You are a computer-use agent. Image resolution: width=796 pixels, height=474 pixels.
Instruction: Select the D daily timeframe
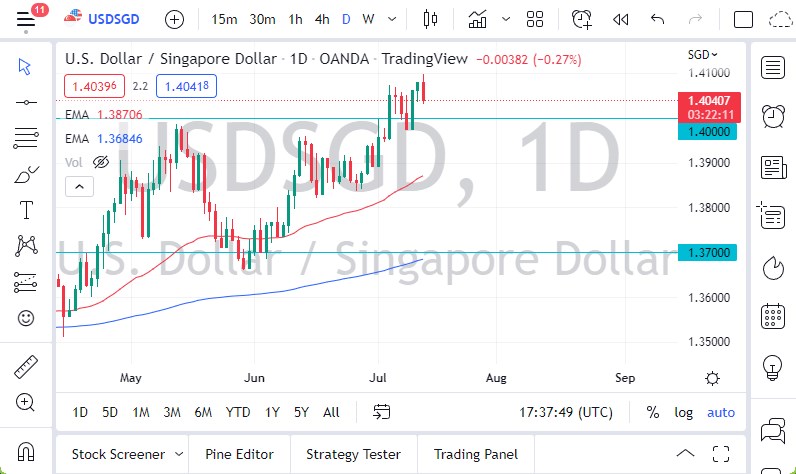pyautogui.click(x=346, y=19)
